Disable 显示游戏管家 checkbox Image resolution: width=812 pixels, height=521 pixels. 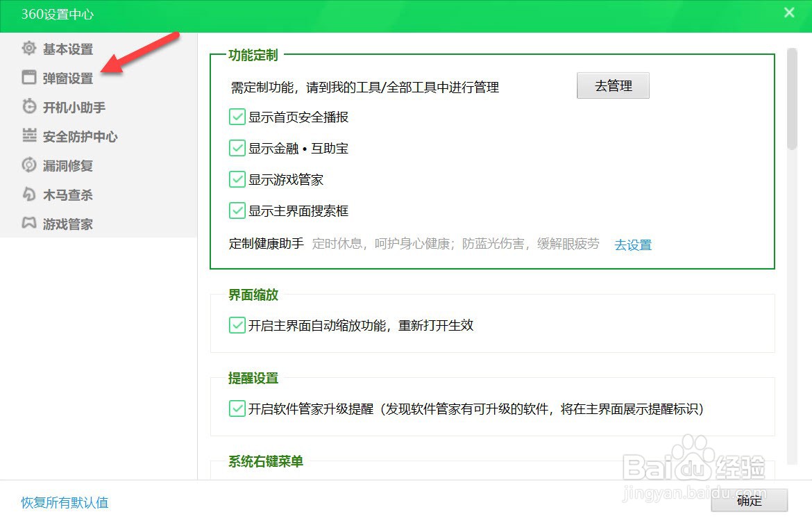click(x=237, y=179)
